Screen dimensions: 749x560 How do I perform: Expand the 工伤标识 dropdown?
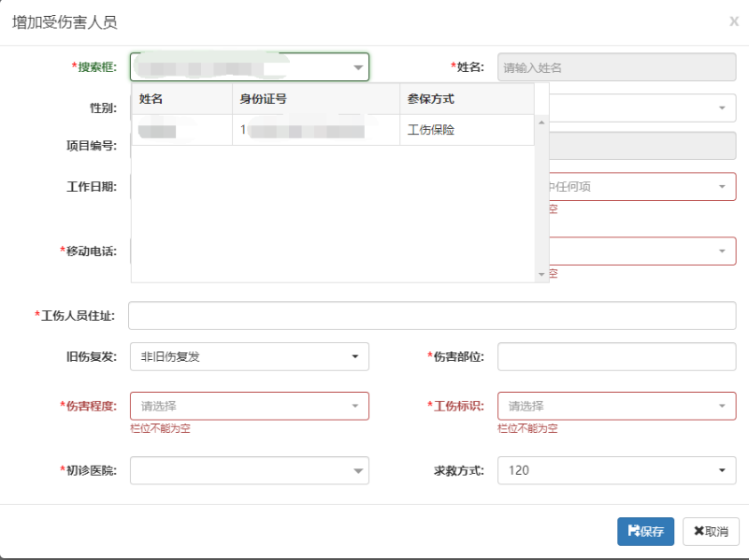click(x=616, y=406)
